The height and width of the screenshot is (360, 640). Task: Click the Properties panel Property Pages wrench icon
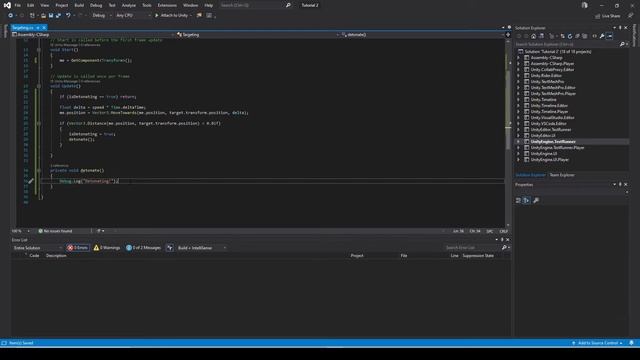(x=536, y=200)
